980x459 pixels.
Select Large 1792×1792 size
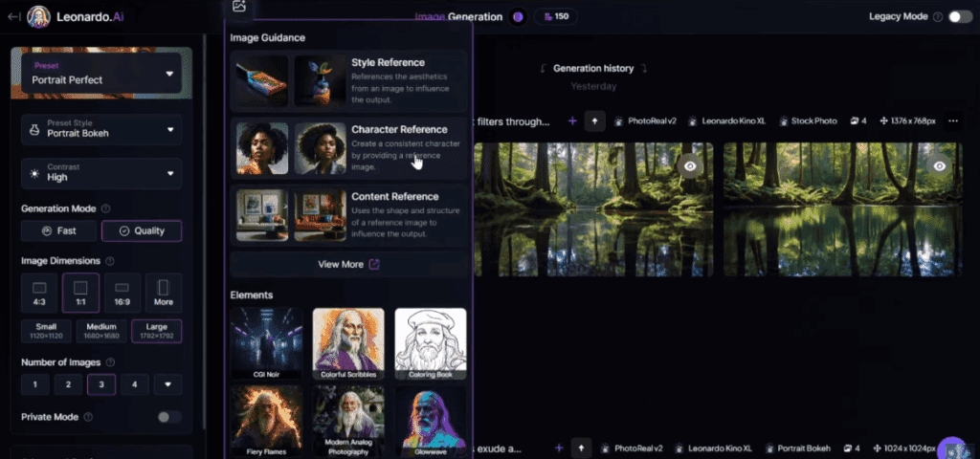157,332
